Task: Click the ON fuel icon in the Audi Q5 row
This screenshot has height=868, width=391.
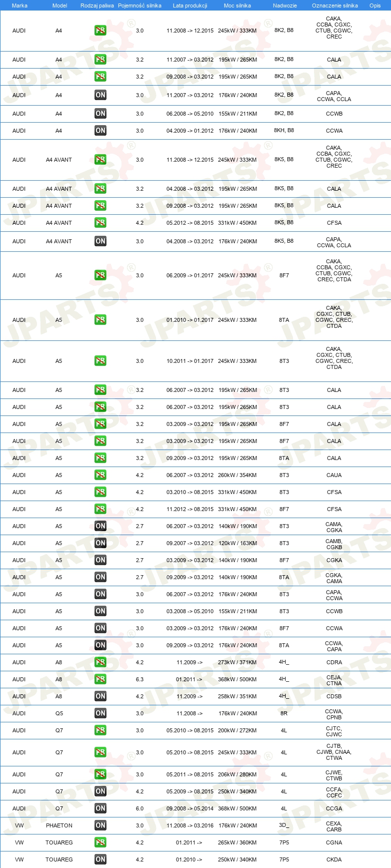Action: coord(100,713)
